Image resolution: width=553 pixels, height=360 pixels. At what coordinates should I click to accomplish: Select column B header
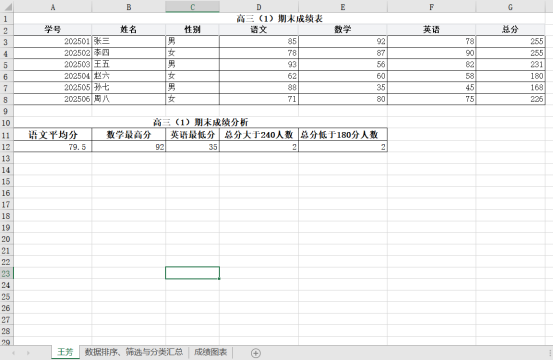[x=129, y=7]
